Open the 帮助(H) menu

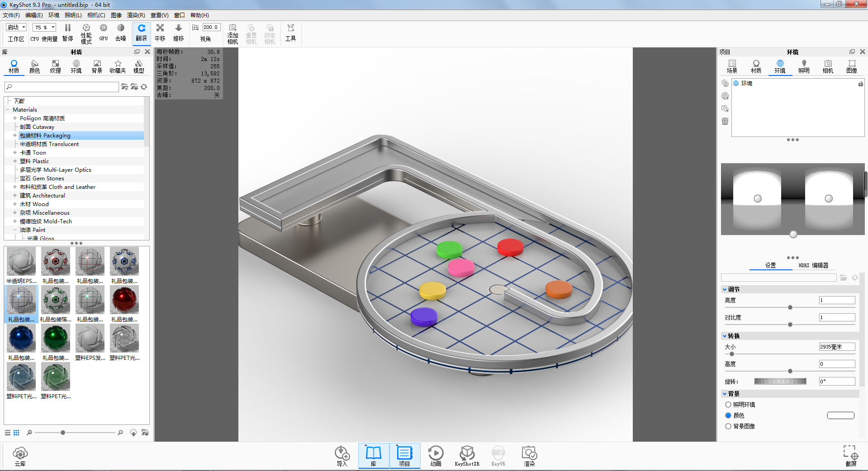pos(199,15)
